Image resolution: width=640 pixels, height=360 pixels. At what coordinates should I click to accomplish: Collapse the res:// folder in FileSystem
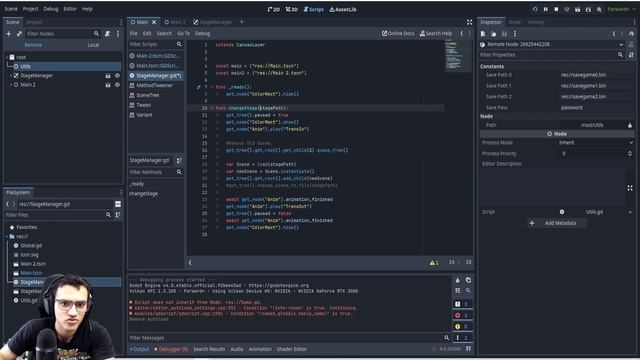(7, 236)
